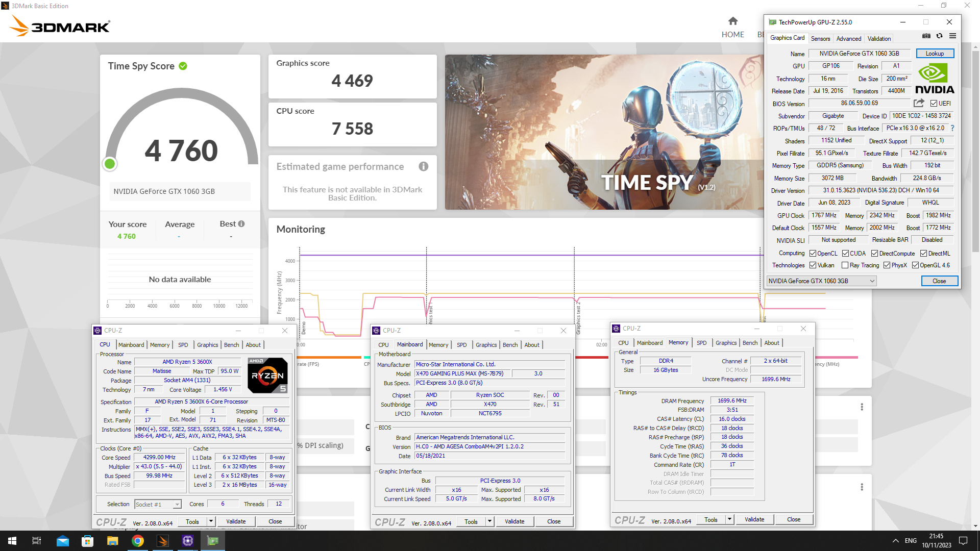Show hidden system tray icons
Viewport: 980px width, 551px height.
point(896,541)
